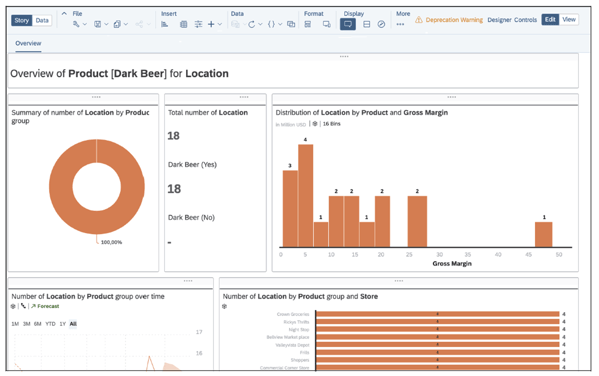Collapse the toolbar with the up chevron
This screenshot has height=376, width=599.
(x=64, y=13)
